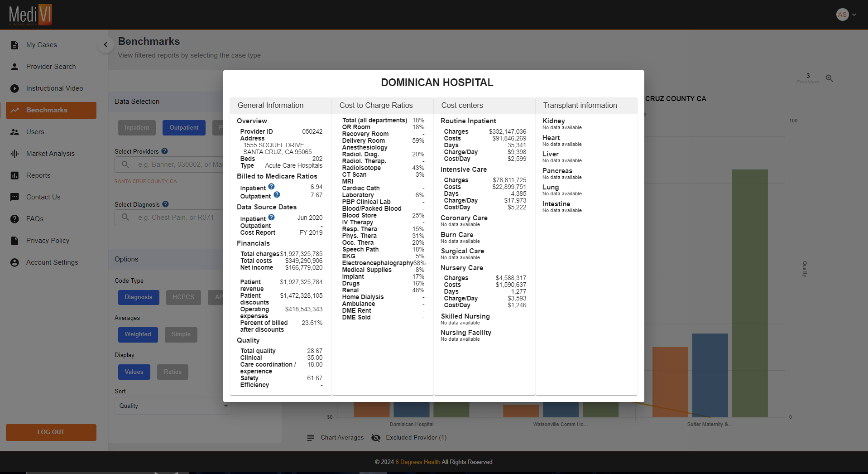Click the Privacy Policy document icon
Image resolution: width=868 pixels, height=474 pixels.
pyautogui.click(x=14, y=241)
